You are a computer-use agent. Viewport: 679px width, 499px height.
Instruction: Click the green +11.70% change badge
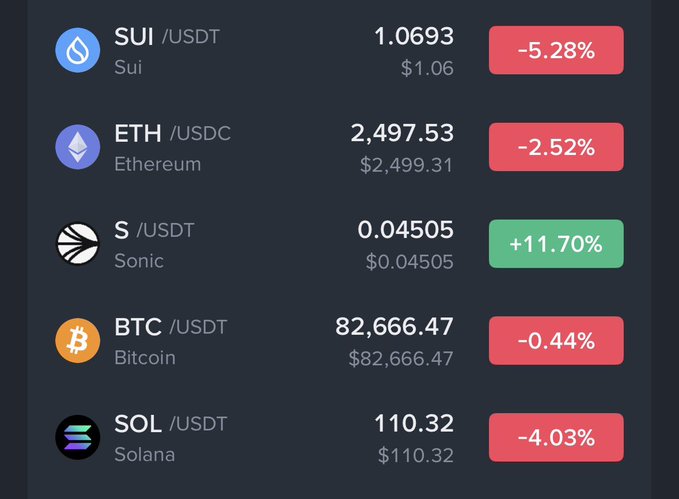(556, 243)
